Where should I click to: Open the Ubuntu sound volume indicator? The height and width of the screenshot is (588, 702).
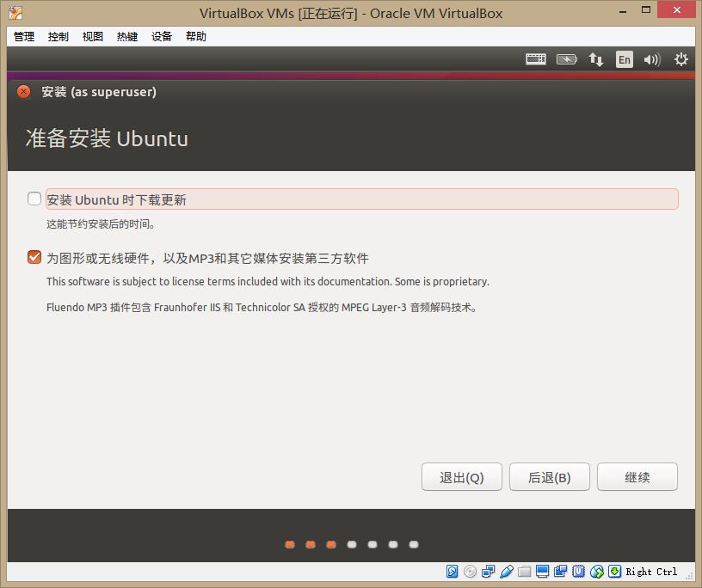652,59
